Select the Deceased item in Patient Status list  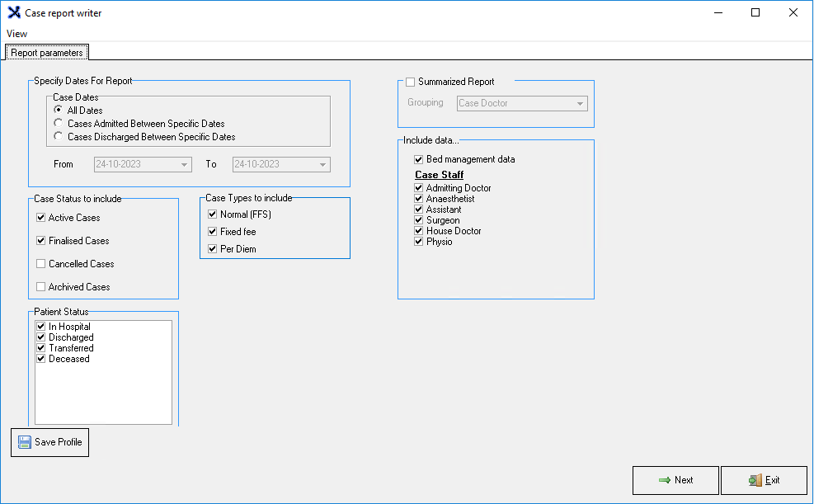tap(69, 359)
